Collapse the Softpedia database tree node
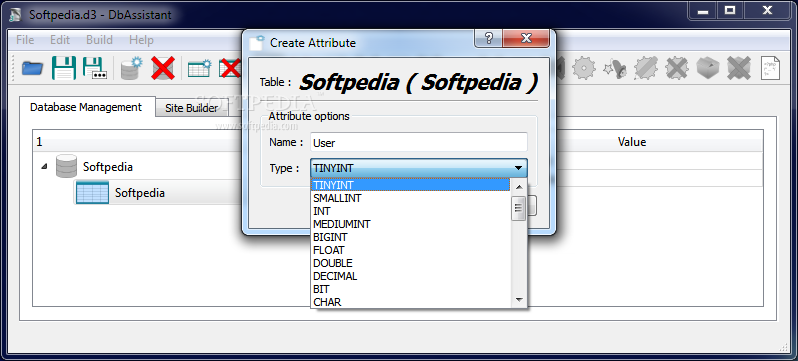The image size is (798, 361). point(44,166)
